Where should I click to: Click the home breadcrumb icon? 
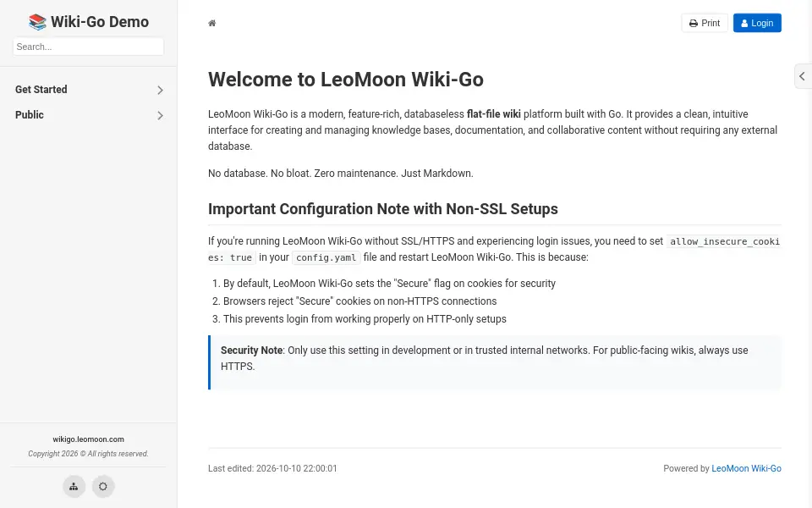[x=211, y=23]
